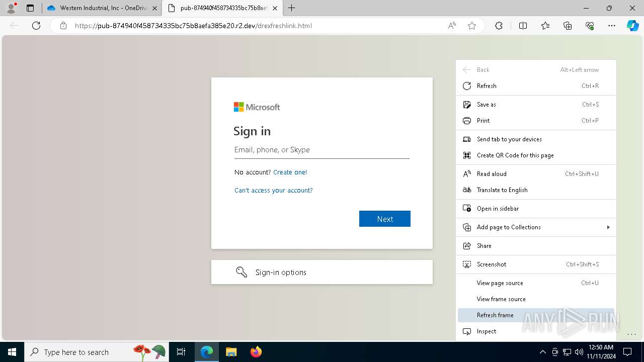This screenshot has width=644, height=362.
Task: Click Microsoft Edge taskbar icon
Action: (207, 352)
